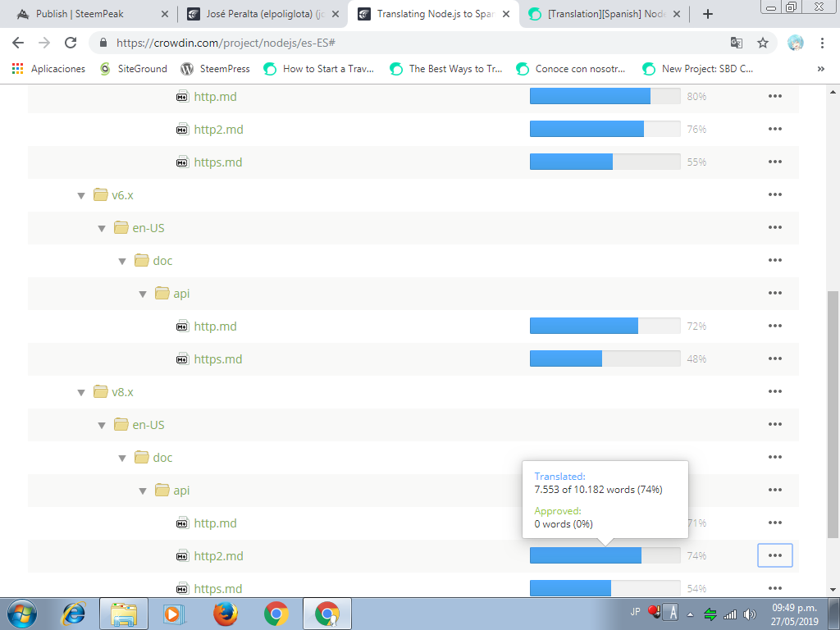Screen dimensions: 840x630
Task: Click the translate page icon in address bar
Action: (736, 43)
